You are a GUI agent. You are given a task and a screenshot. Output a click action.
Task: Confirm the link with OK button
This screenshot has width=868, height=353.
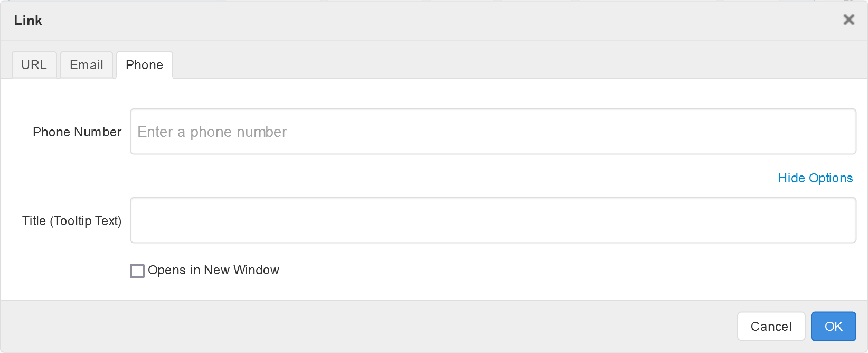click(x=833, y=327)
